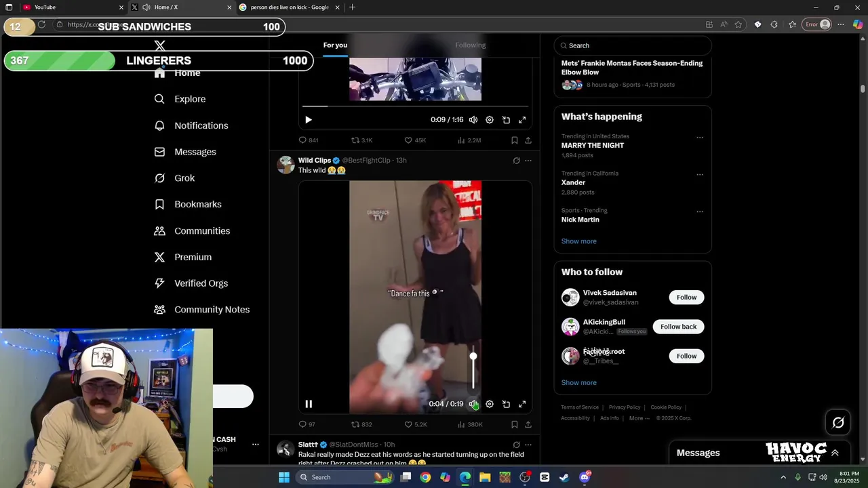
Task: Add this page to favorites star
Action: pyautogui.click(x=738, y=24)
